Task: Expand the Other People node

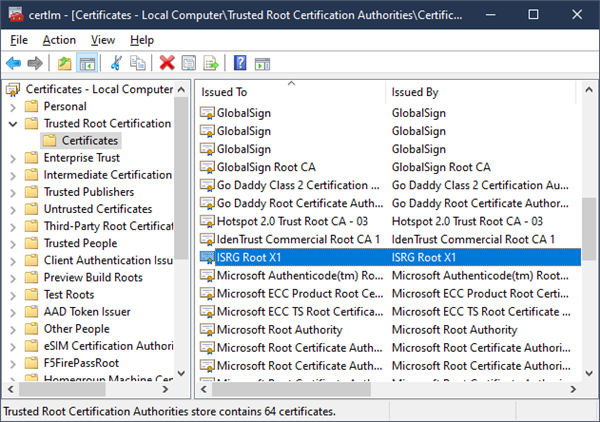Action: pyautogui.click(x=13, y=329)
